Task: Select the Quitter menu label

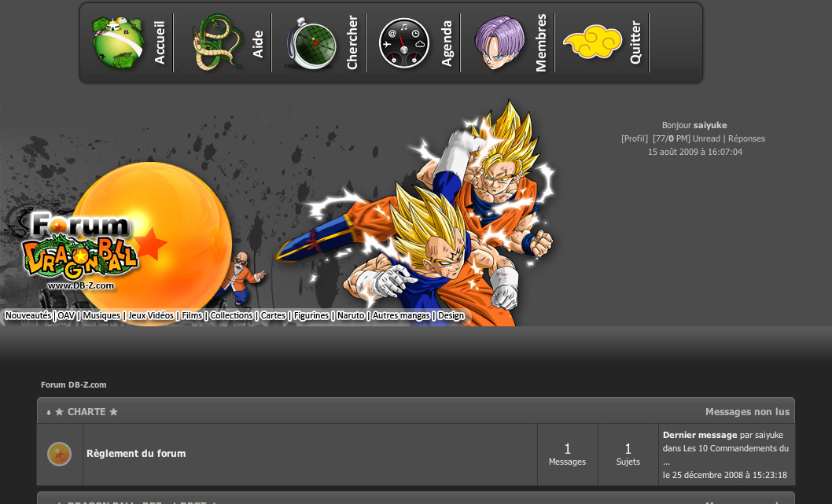Action: tap(635, 42)
